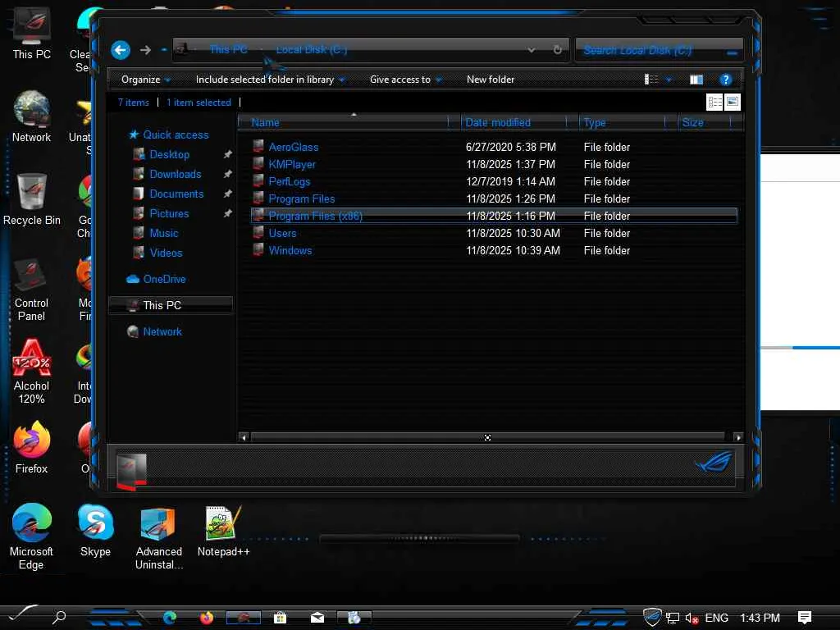The image size is (840, 630).
Task: Launch Skype from the desktop
Action: pyautogui.click(x=95, y=532)
